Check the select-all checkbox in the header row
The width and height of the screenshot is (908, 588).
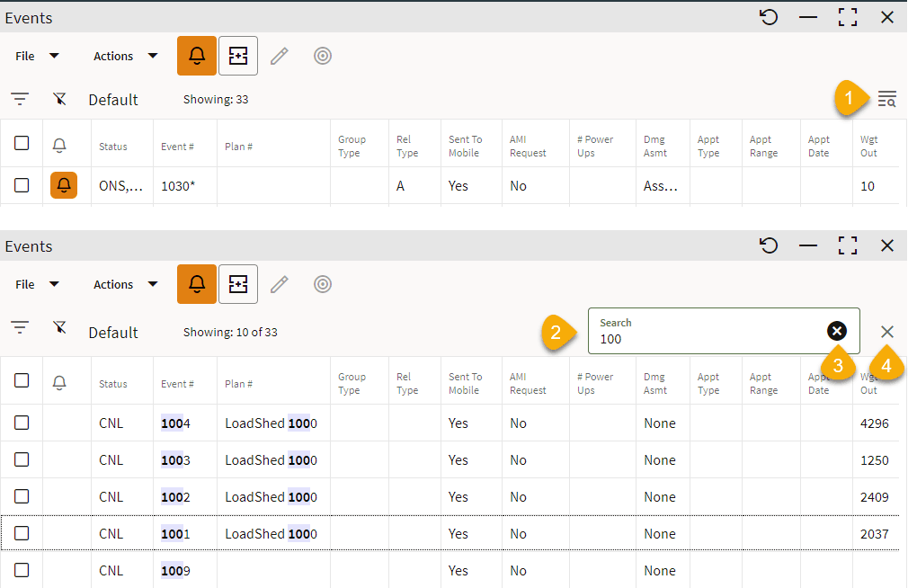point(22,144)
